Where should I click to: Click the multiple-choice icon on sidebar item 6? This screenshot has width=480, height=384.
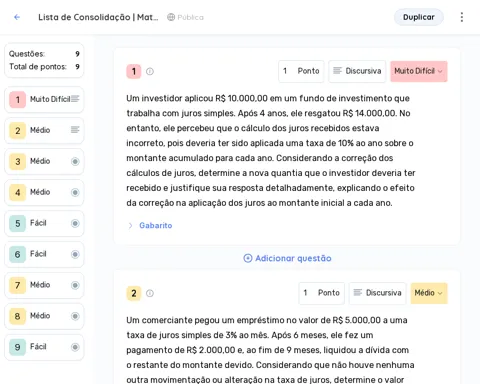pos(75,254)
